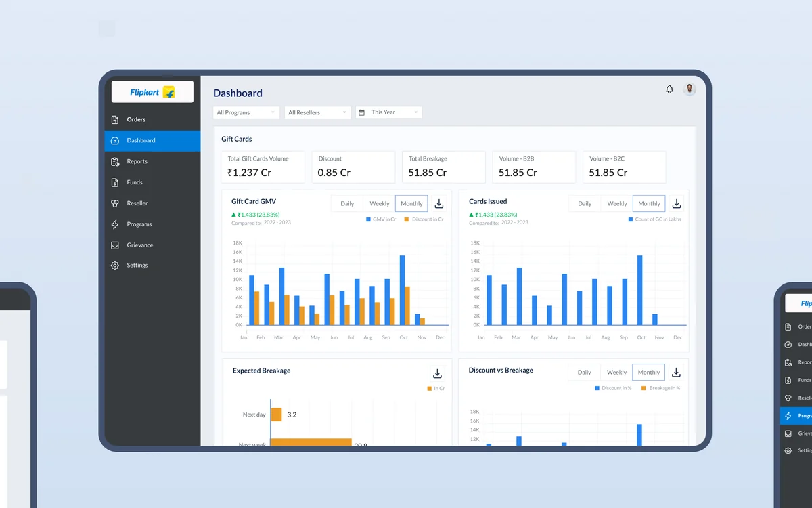The width and height of the screenshot is (812, 508).
Task: Click the Volume - B2C card
Action: coord(624,167)
